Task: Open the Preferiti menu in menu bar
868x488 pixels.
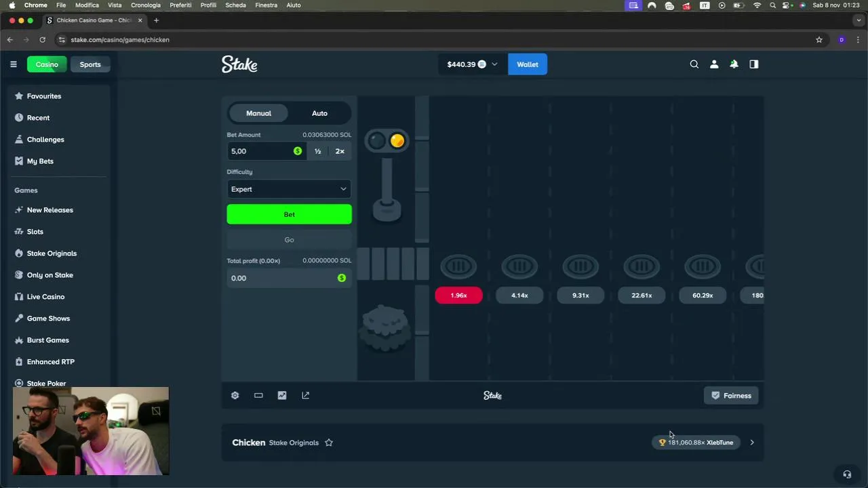Action: [180, 5]
